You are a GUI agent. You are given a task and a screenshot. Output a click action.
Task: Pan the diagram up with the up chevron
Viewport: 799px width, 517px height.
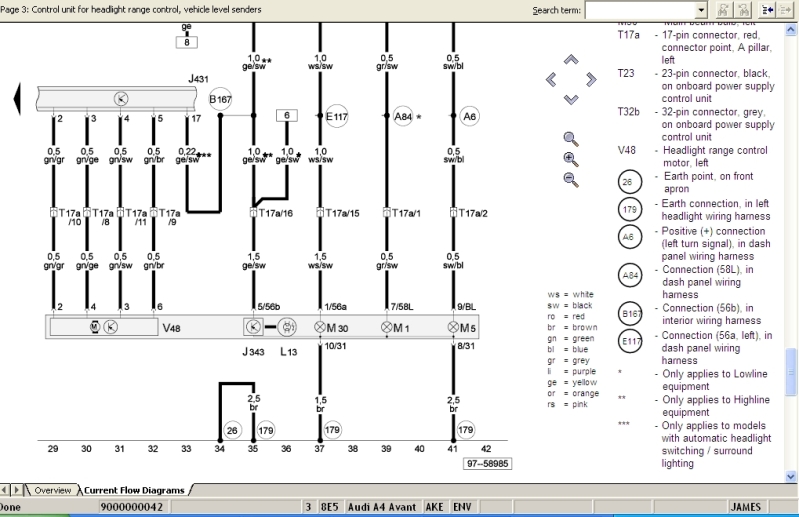[x=571, y=62]
